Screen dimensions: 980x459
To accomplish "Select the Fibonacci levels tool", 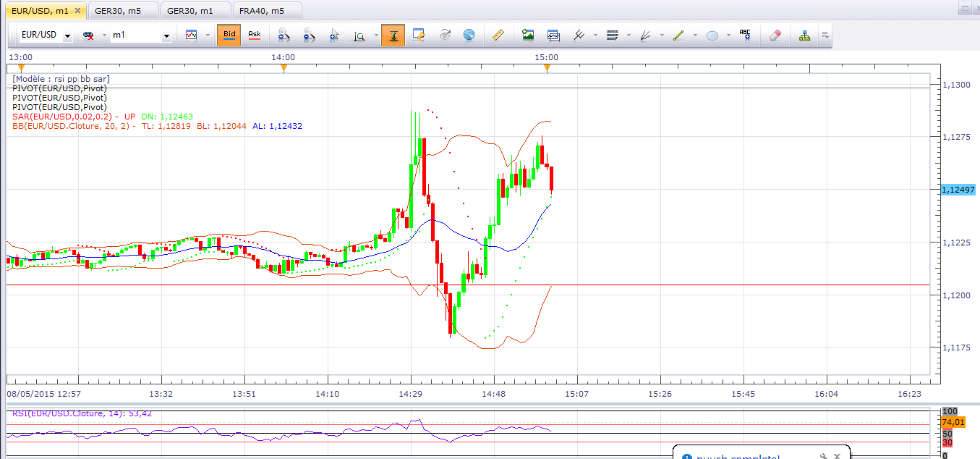I will pos(613,35).
